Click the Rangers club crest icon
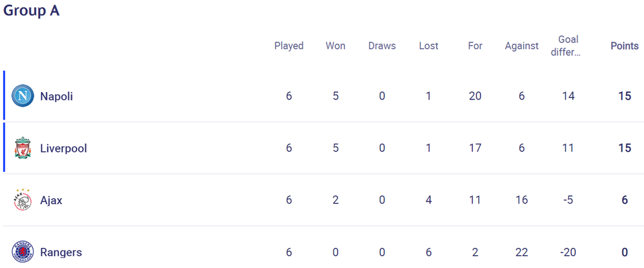This screenshot has width=644, height=268. pyautogui.click(x=23, y=252)
